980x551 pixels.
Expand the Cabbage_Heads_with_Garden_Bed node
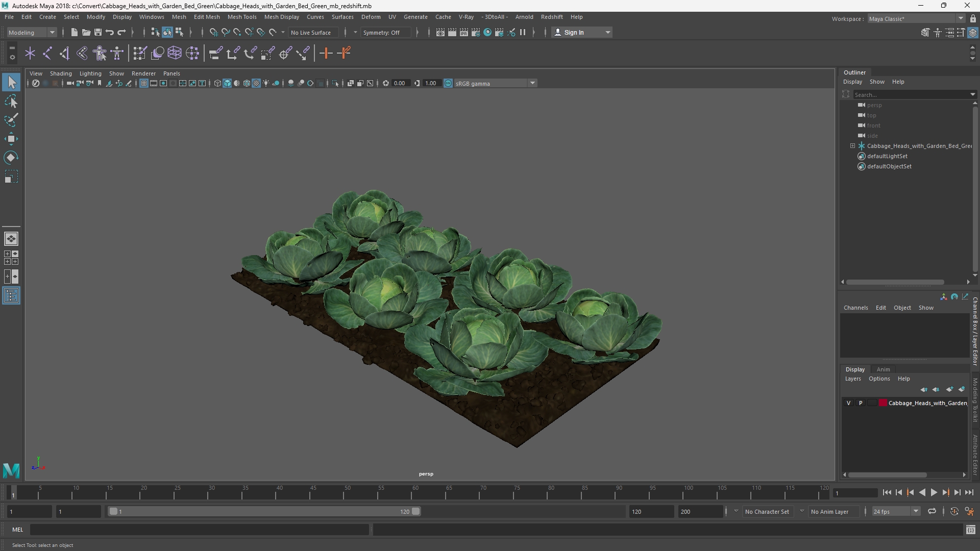(852, 146)
